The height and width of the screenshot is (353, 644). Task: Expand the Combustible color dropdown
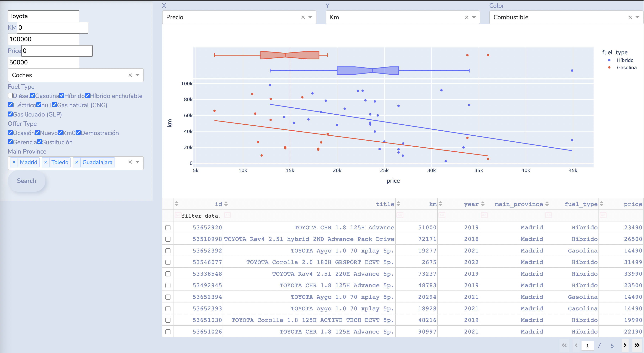637,17
